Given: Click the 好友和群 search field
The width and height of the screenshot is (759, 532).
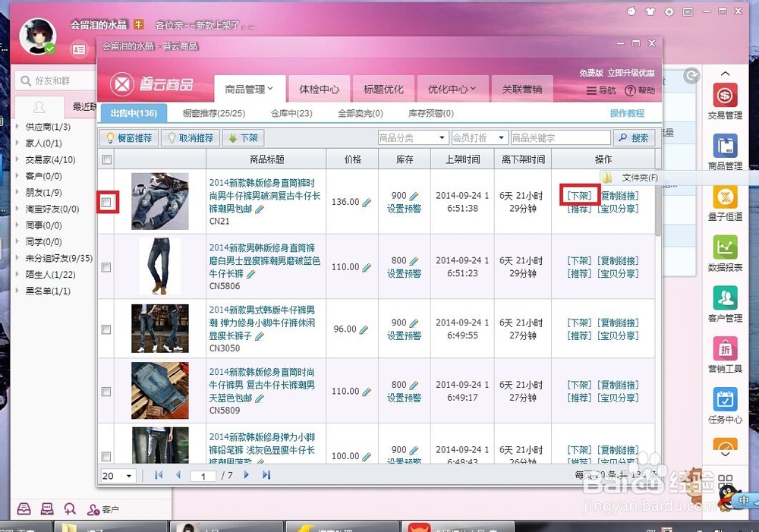Looking at the screenshot, I should (57, 80).
